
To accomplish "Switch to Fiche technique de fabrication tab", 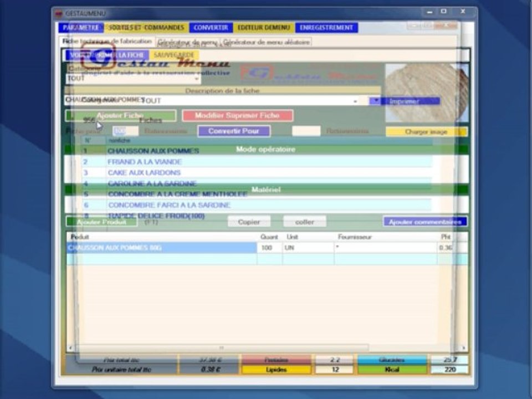I will point(107,42).
